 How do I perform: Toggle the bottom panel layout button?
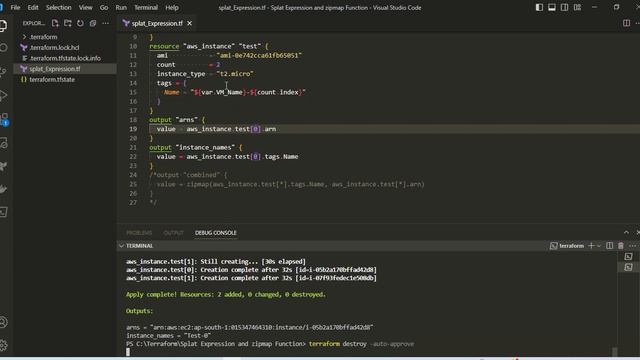552,7
